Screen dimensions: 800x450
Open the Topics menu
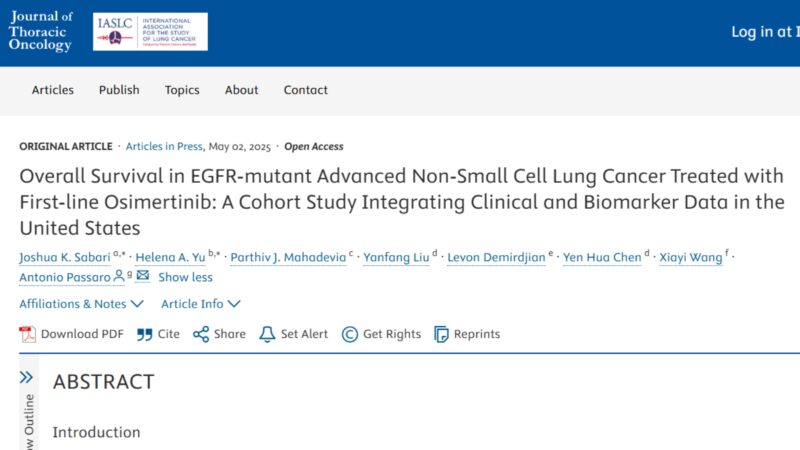(182, 90)
